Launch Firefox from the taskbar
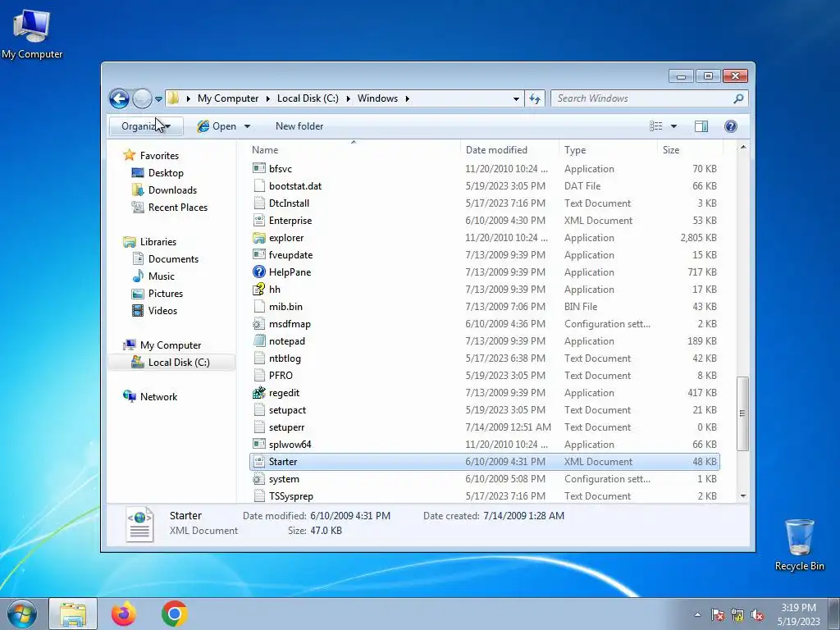 coord(124,614)
